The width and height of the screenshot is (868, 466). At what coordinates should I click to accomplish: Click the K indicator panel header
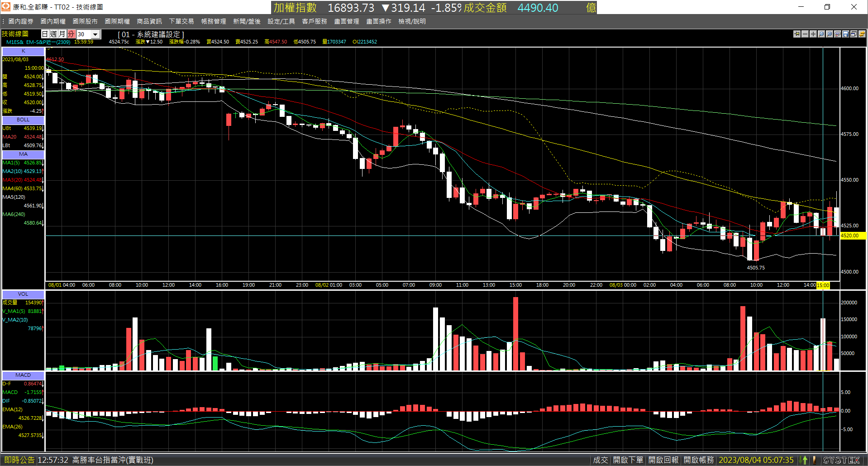(x=23, y=51)
